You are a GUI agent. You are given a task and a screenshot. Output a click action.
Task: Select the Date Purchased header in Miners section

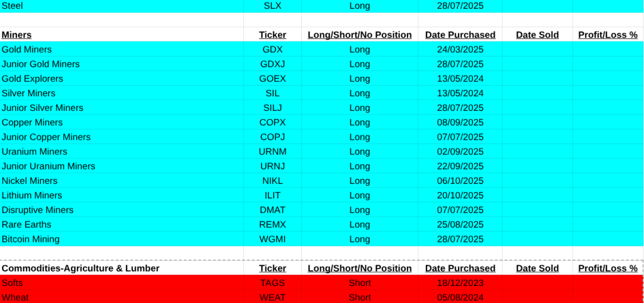[x=460, y=35]
